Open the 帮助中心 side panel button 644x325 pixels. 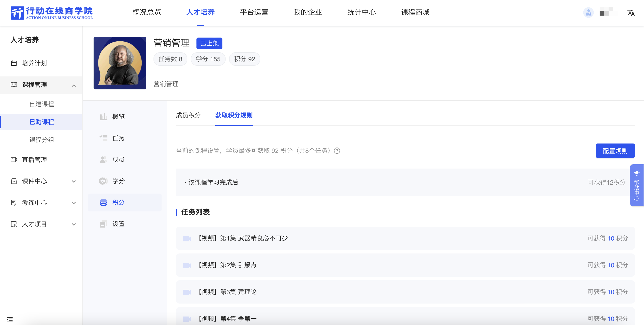(636, 185)
